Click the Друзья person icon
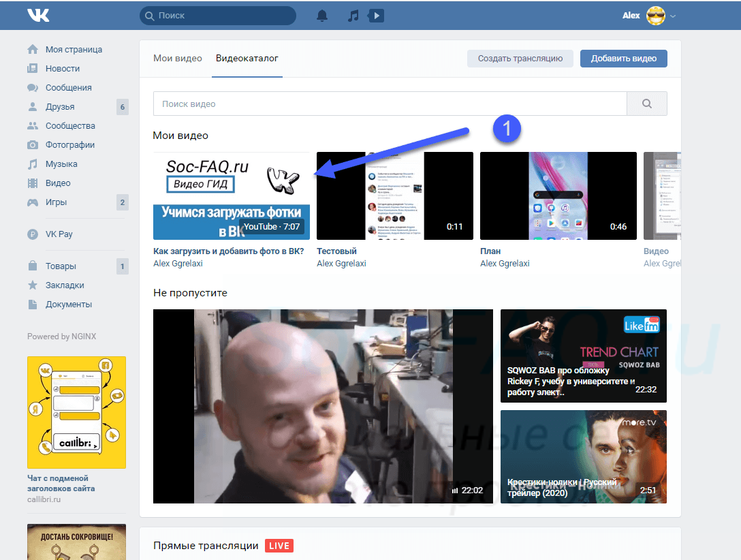This screenshot has height=560, width=741. point(33,107)
